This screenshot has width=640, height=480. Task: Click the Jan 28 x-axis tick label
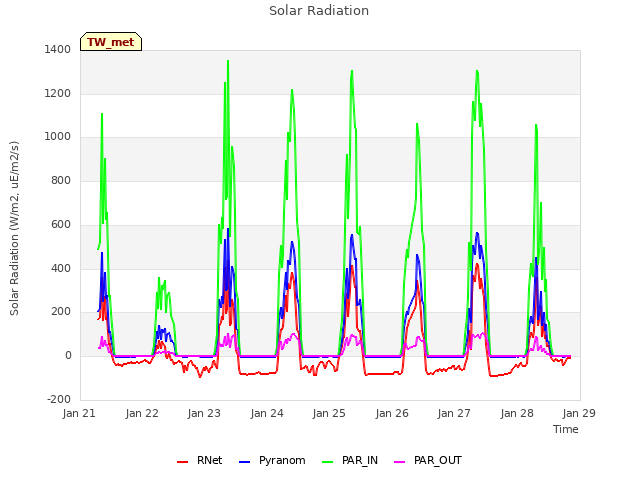(x=517, y=413)
